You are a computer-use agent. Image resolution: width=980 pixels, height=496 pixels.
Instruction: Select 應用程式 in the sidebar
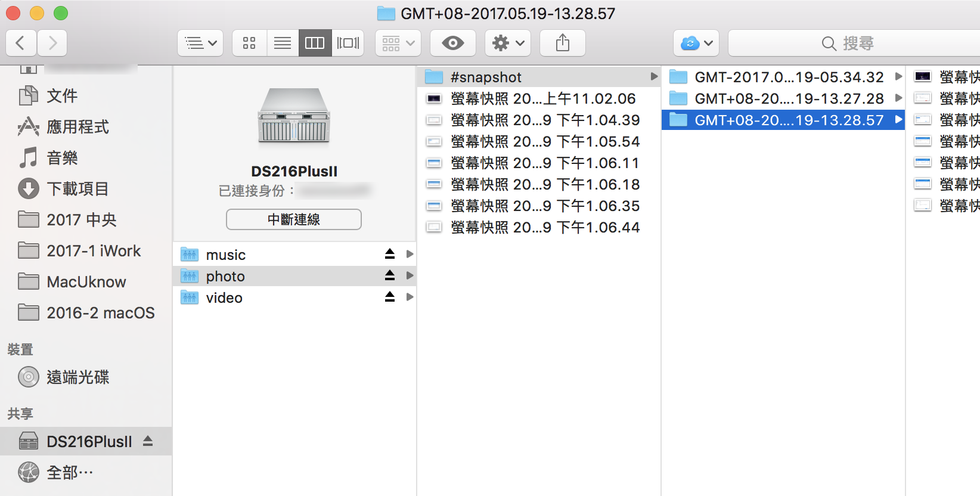(77, 127)
